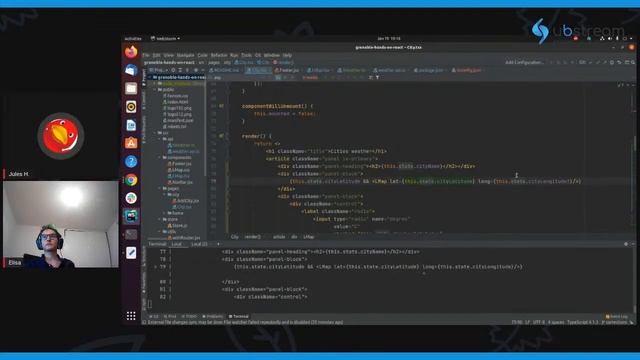This screenshot has height=360, width=640.
Task: Open the Edit menu
Action: pos(157,55)
